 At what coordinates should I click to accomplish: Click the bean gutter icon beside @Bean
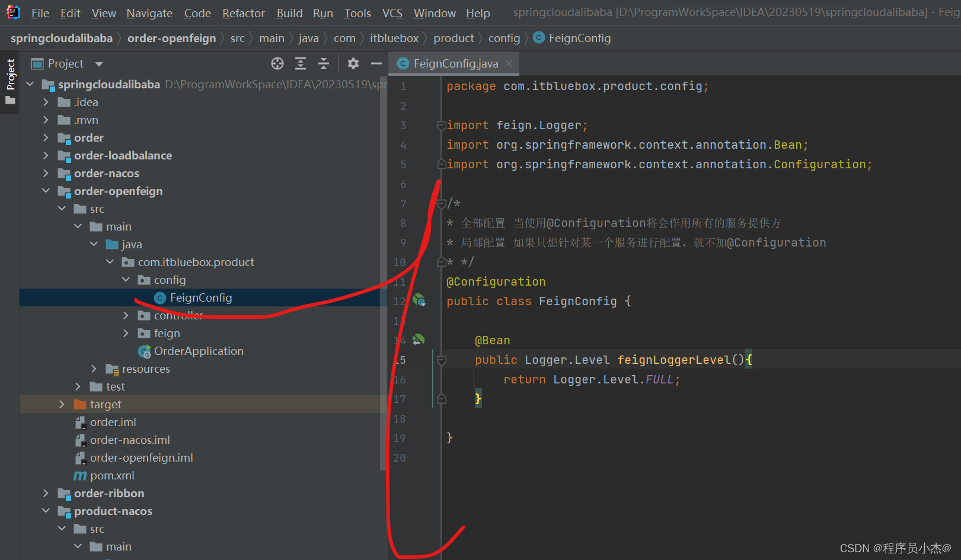click(419, 340)
